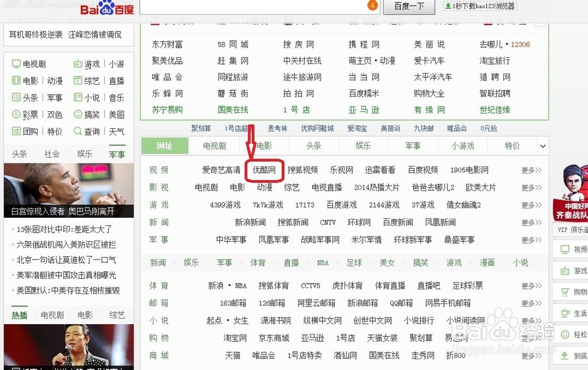Open the 淘宝网 shopping link
Screen dimensions: 588x370
[235, 338]
